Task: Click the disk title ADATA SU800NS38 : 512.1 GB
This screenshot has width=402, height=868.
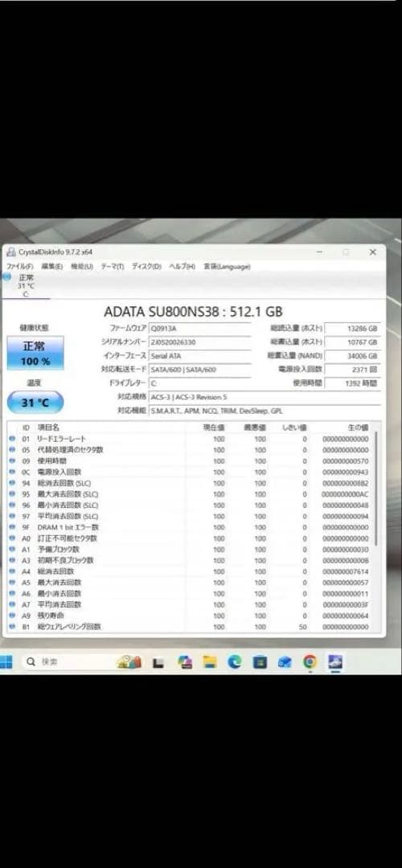Action: 193,311
